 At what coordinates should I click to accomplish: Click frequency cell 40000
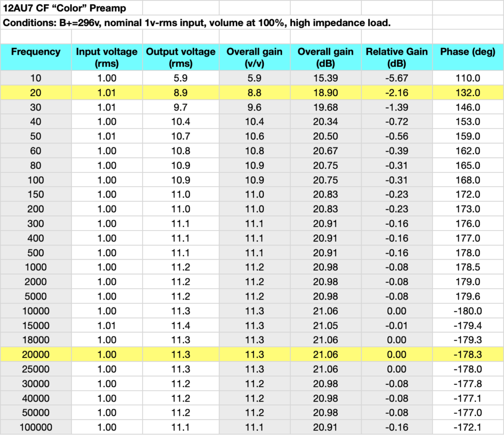click(x=35, y=398)
